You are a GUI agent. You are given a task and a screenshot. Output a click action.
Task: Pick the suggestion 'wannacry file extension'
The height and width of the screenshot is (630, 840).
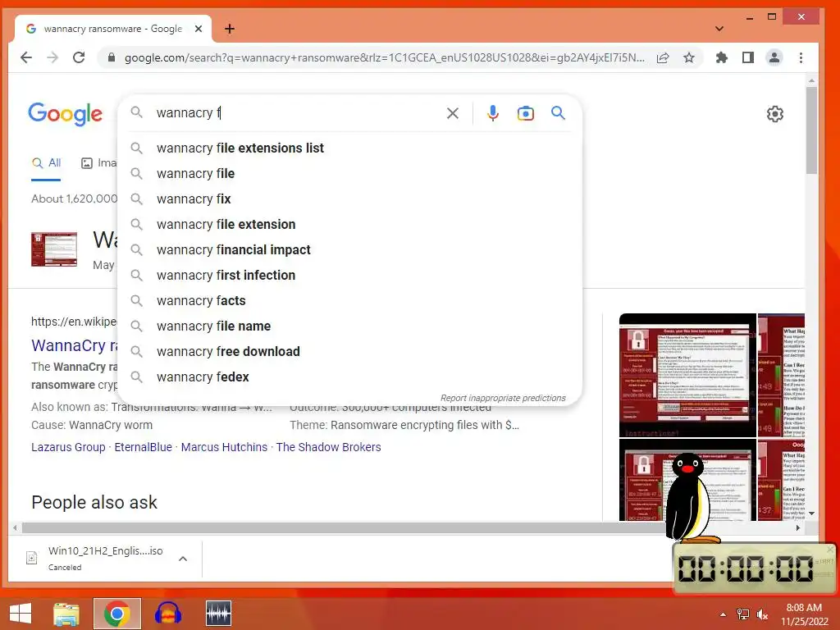click(349, 225)
